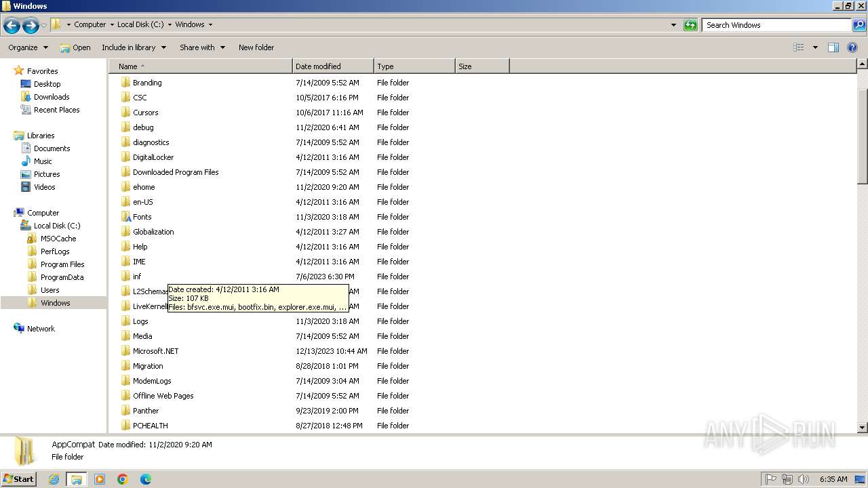Screen dimensions: 868x488
Task: Expand the Local Disk (C:) breadcrumb arrow
Action: coord(170,25)
